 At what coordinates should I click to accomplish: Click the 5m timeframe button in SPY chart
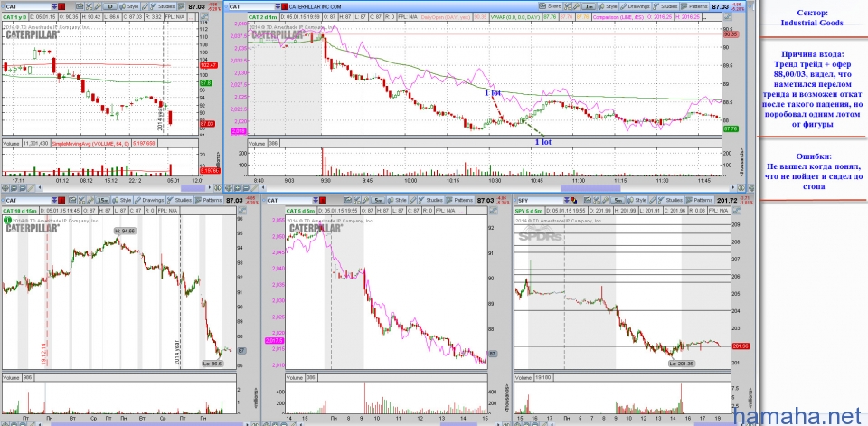click(618, 200)
